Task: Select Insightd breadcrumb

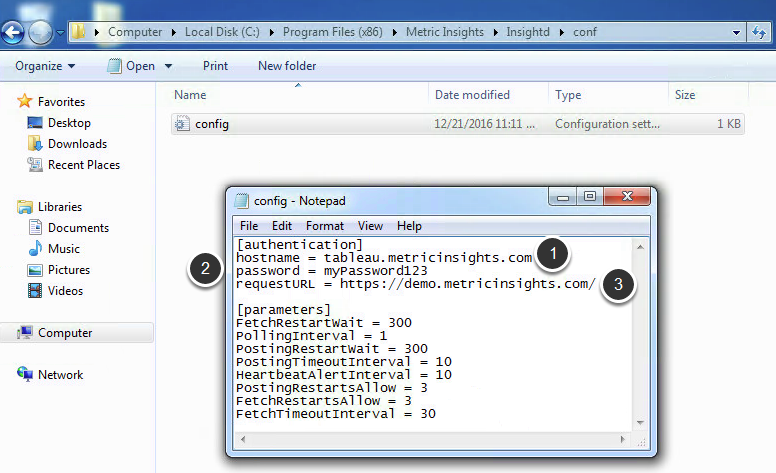Action: click(x=528, y=32)
